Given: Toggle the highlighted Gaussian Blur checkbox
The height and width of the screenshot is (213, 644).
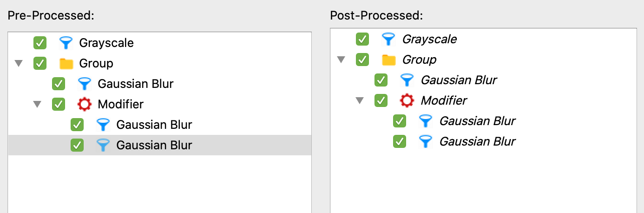Looking at the screenshot, I should (x=77, y=146).
